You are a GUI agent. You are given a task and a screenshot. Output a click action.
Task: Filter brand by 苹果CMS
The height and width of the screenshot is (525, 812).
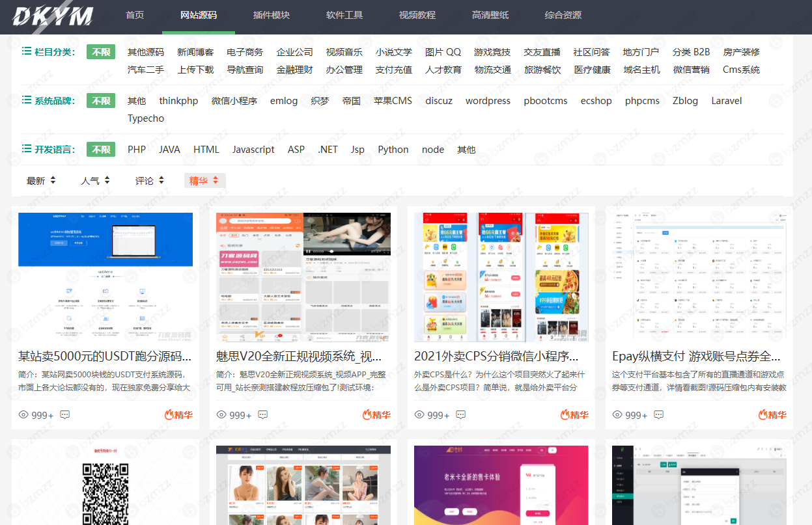pyautogui.click(x=393, y=101)
